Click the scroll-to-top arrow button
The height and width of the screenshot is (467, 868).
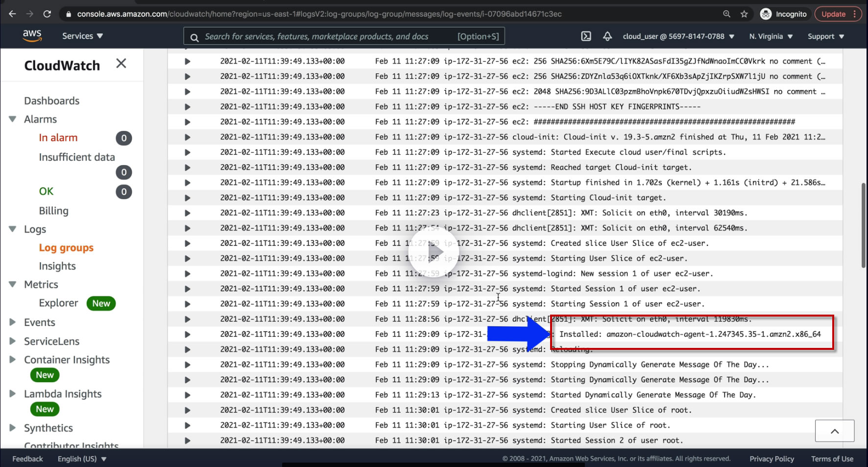(x=835, y=431)
